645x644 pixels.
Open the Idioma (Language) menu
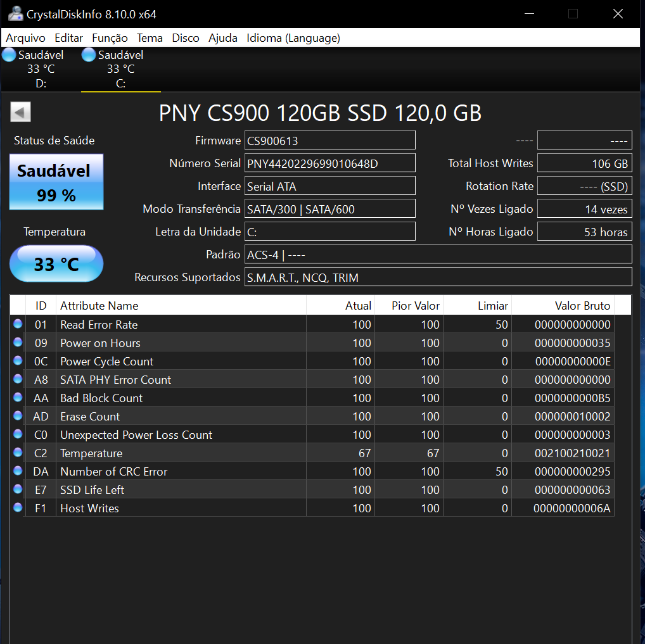click(x=293, y=38)
